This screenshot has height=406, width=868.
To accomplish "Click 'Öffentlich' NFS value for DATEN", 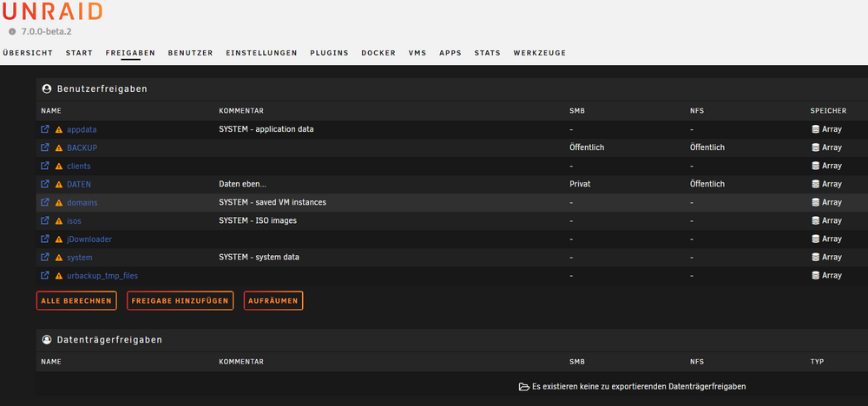I will coord(707,184).
